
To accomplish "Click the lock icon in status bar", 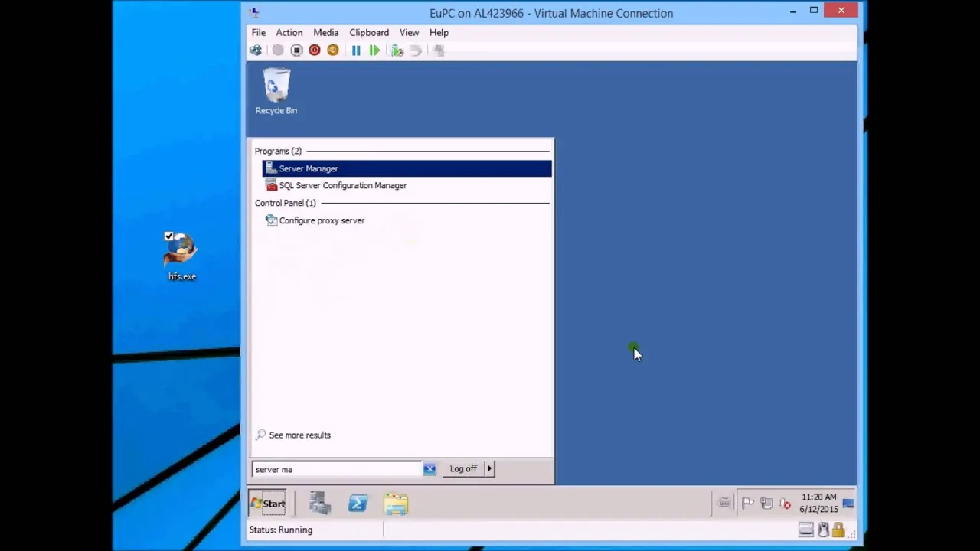I will point(838,530).
